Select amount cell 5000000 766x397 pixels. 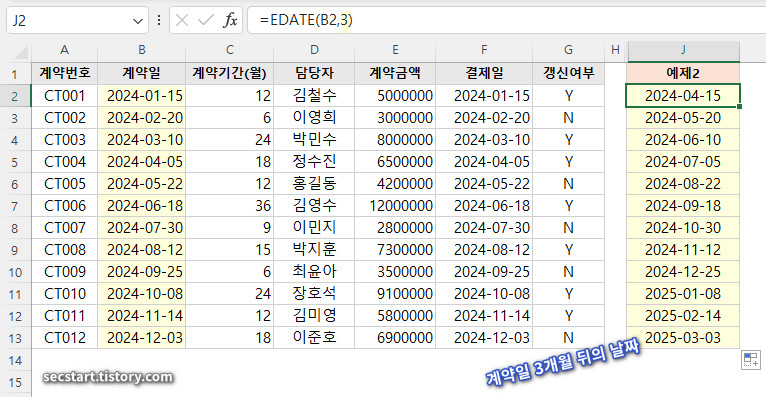click(x=395, y=95)
